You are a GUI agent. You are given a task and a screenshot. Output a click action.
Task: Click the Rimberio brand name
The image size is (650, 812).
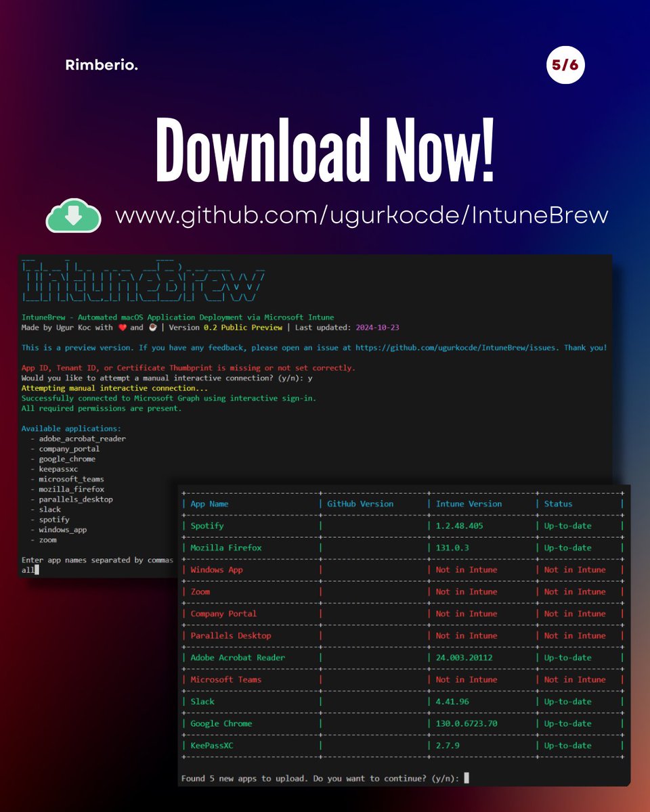(x=102, y=66)
